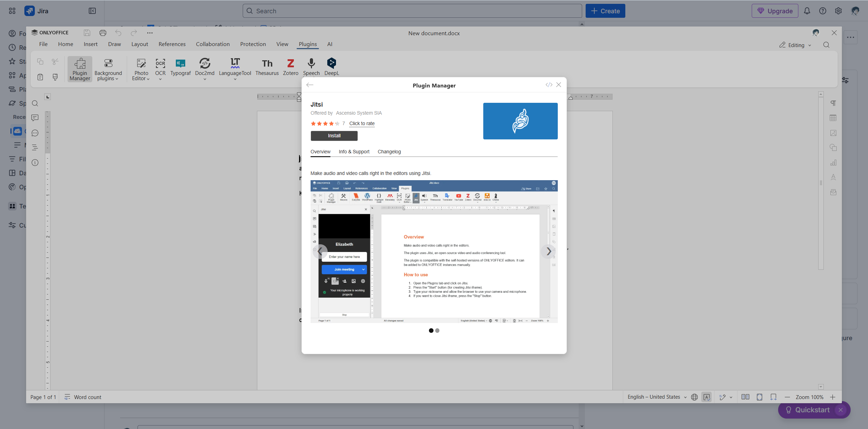Open the DeepL plugin
Screen dimensions: 868x429
[x=331, y=67]
